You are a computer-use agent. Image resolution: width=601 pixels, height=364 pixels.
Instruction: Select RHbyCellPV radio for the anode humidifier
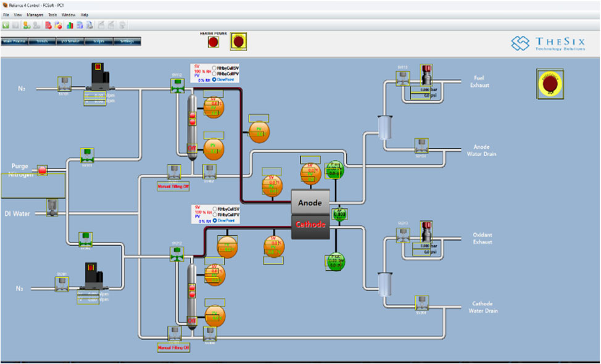(214, 74)
